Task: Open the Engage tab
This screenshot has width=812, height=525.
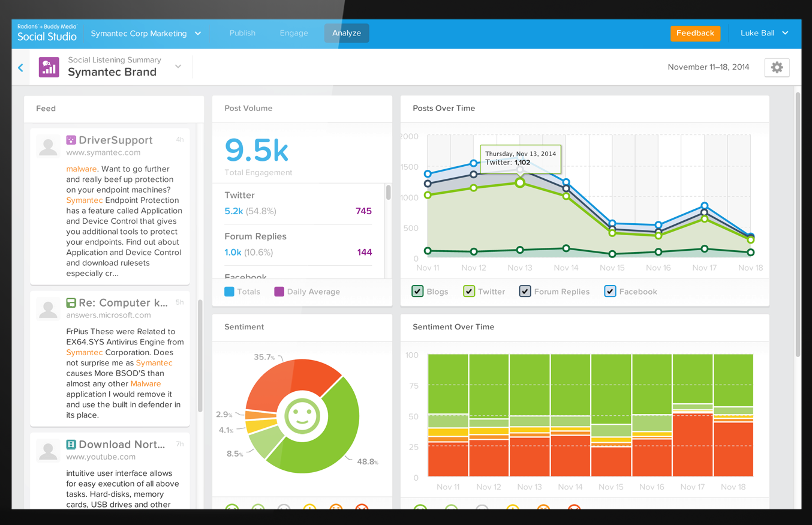Action: click(x=294, y=33)
